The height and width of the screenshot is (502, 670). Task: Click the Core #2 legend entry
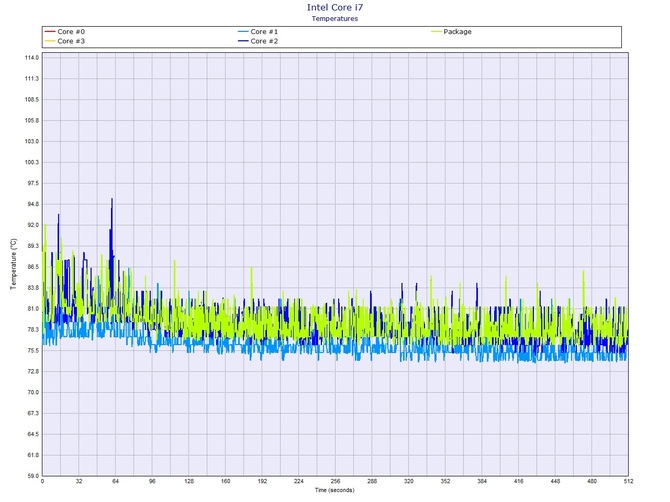pyautogui.click(x=258, y=41)
